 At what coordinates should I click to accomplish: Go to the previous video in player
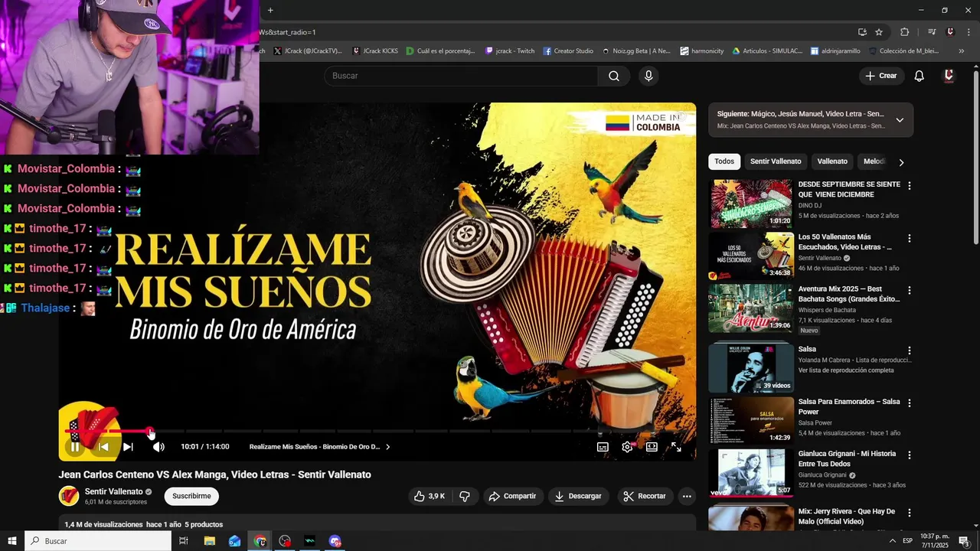[104, 447]
